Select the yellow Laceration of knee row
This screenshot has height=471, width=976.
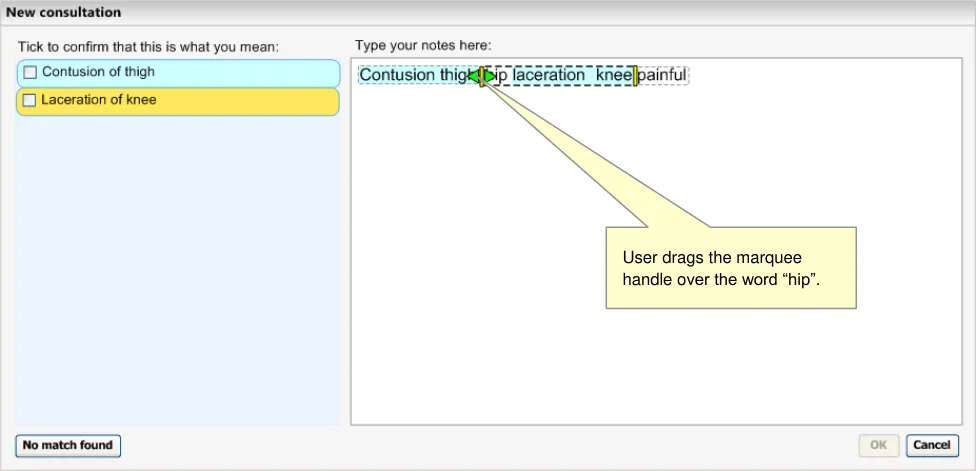[180, 101]
